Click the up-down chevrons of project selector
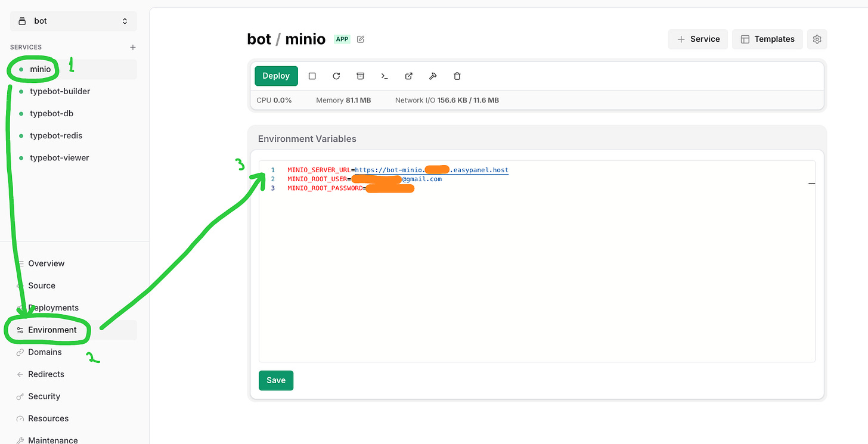 [x=125, y=21]
